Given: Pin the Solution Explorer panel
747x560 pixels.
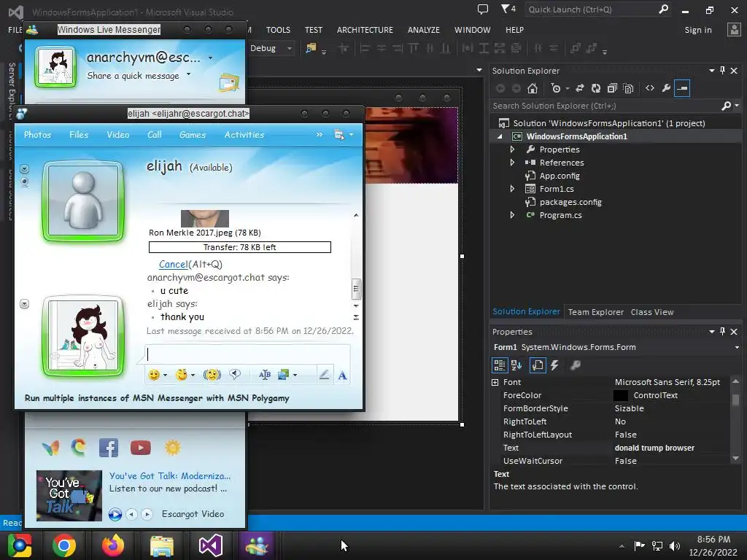Looking at the screenshot, I should coord(723,71).
